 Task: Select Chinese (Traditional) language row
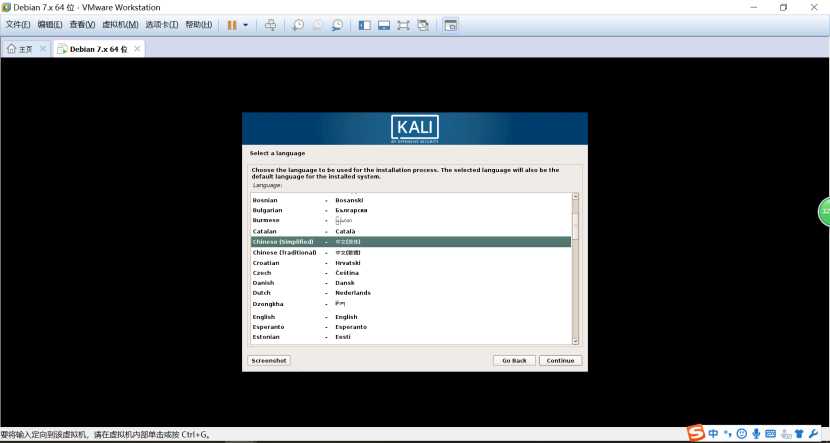click(411, 252)
